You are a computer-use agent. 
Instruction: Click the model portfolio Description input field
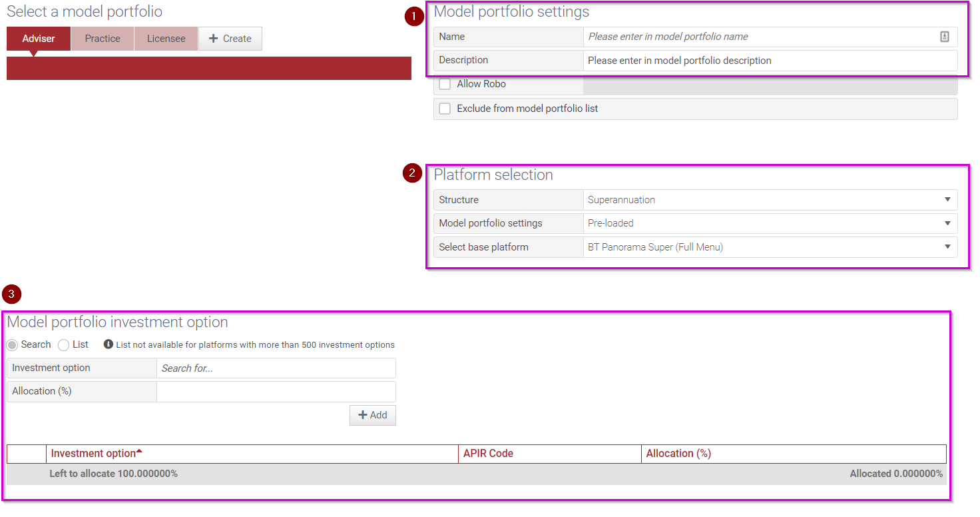tap(770, 61)
